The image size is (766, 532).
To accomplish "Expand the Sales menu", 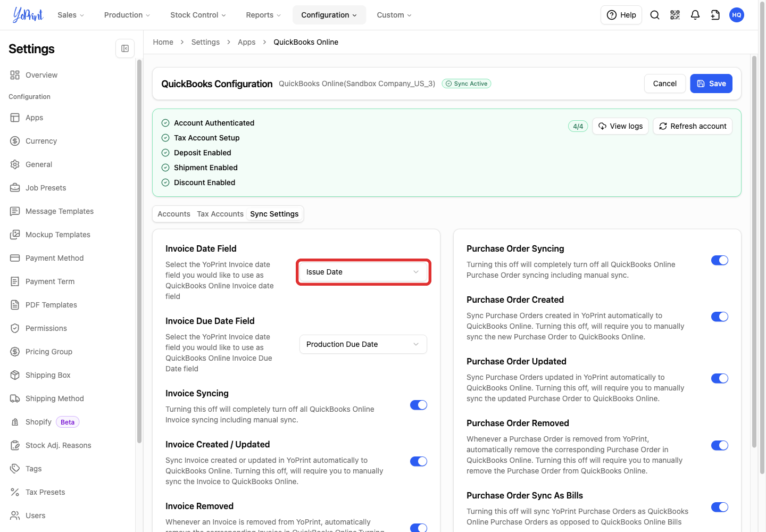I will coord(71,15).
